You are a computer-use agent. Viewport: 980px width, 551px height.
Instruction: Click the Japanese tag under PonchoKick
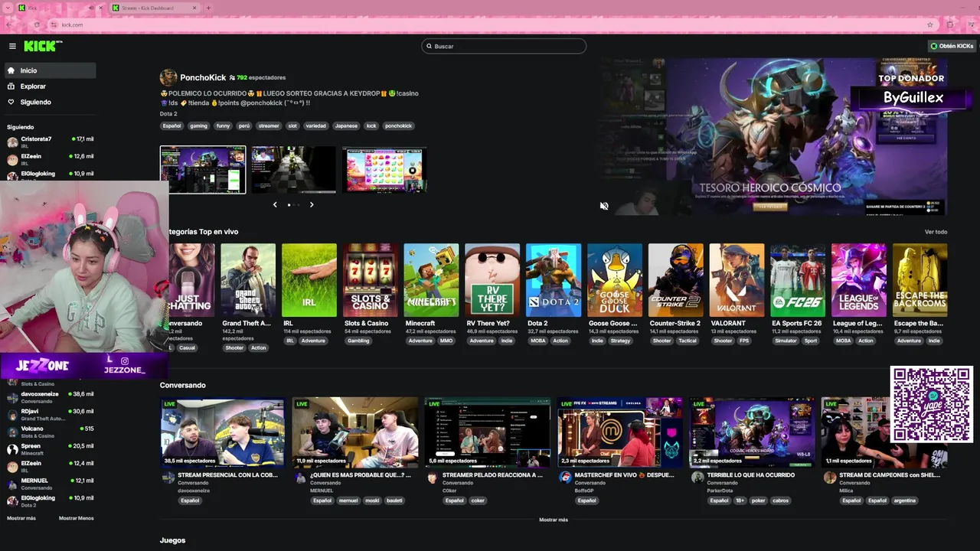[346, 126]
